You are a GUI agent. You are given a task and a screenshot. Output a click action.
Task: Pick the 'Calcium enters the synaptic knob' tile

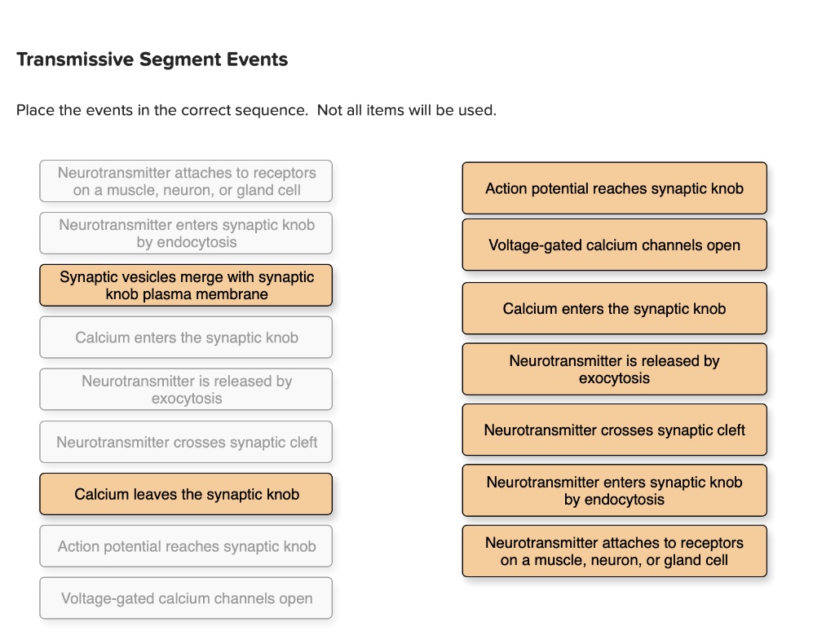pos(614,308)
